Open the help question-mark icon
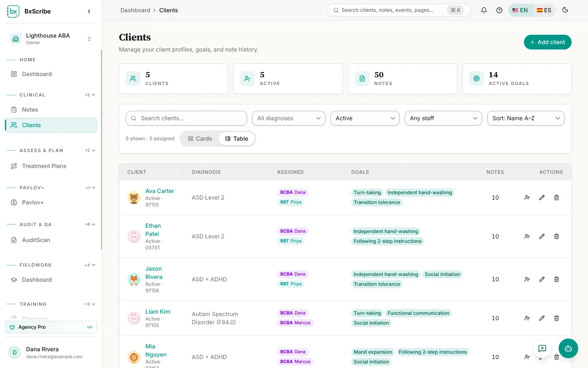The width and height of the screenshot is (588, 368). (x=499, y=10)
